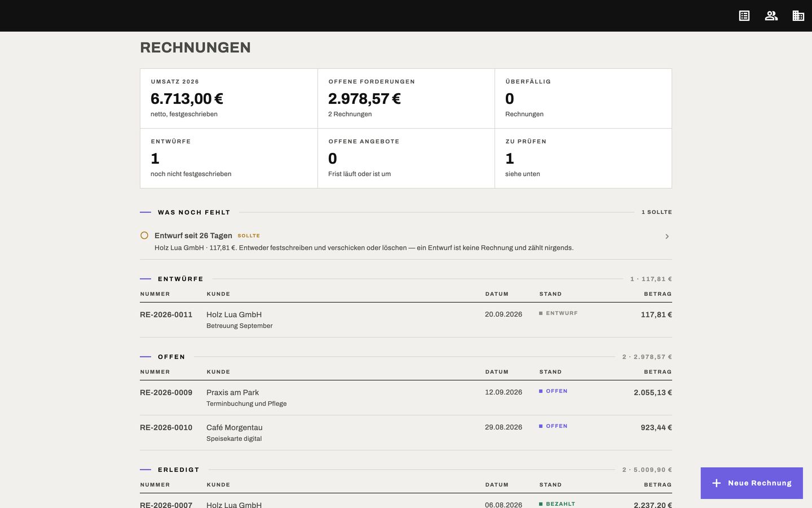Click the orange SOLLTE badge beside the draft reminder
812x508 pixels.
click(x=249, y=236)
